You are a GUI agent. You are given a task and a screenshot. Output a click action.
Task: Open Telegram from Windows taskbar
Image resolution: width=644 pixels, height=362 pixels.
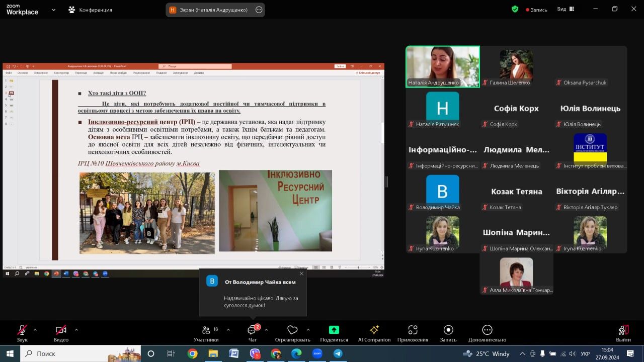click(x=338, y=353)
